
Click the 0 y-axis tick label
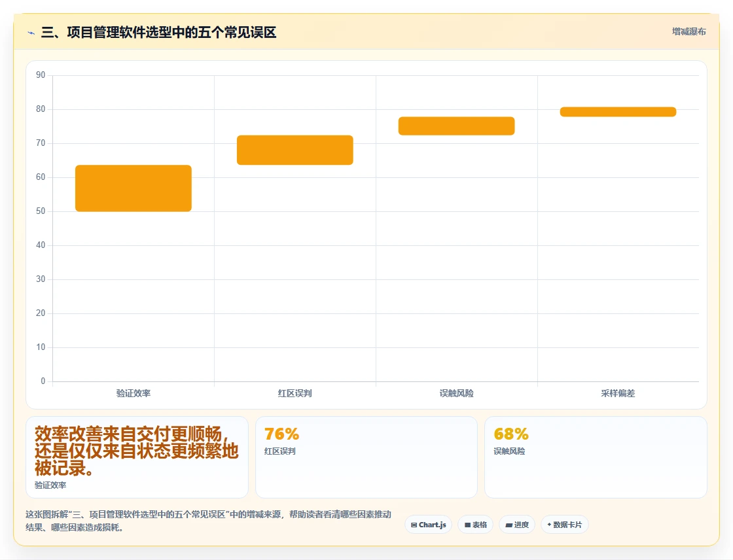click(43, 381)
